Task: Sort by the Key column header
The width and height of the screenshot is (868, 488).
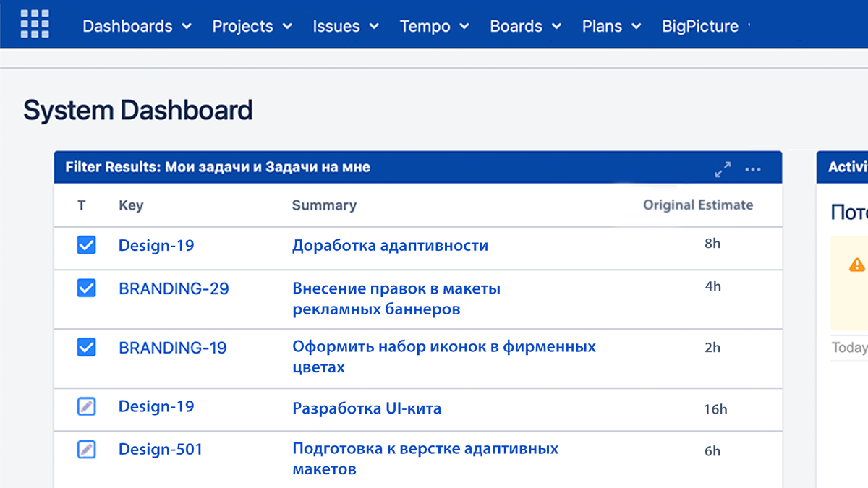Action: click(x=131, y=205)
